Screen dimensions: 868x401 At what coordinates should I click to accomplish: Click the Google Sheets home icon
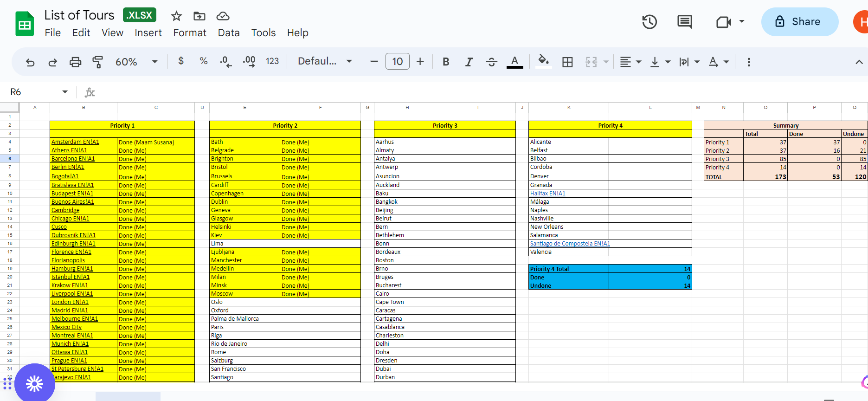coord(25,24)
